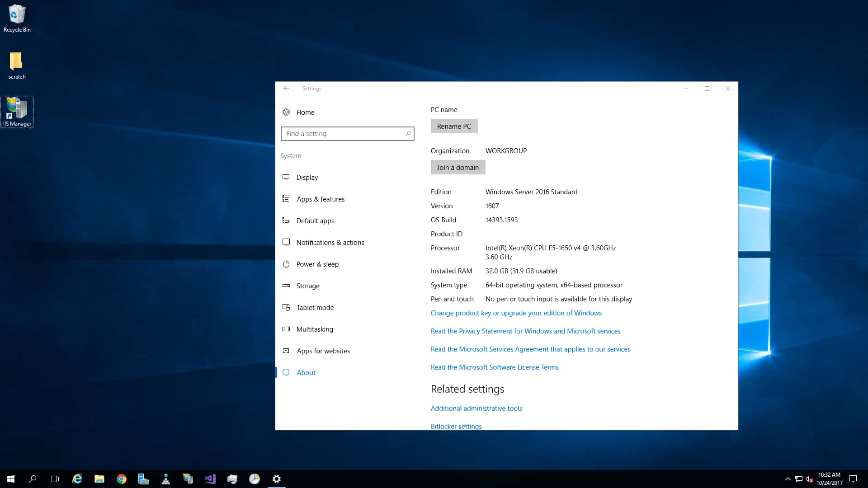
Task: Open Apps for websites page
Action: coord(323,351)
